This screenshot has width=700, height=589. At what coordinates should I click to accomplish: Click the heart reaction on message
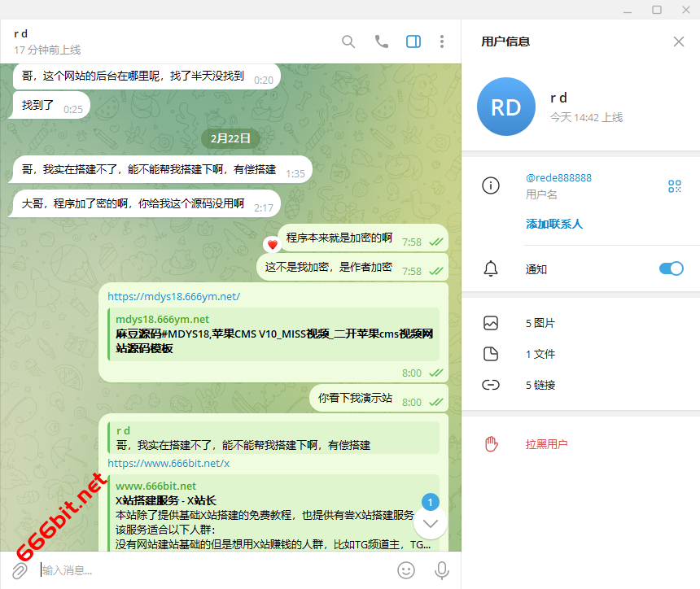pyautogui.click(x=272, y=244)
